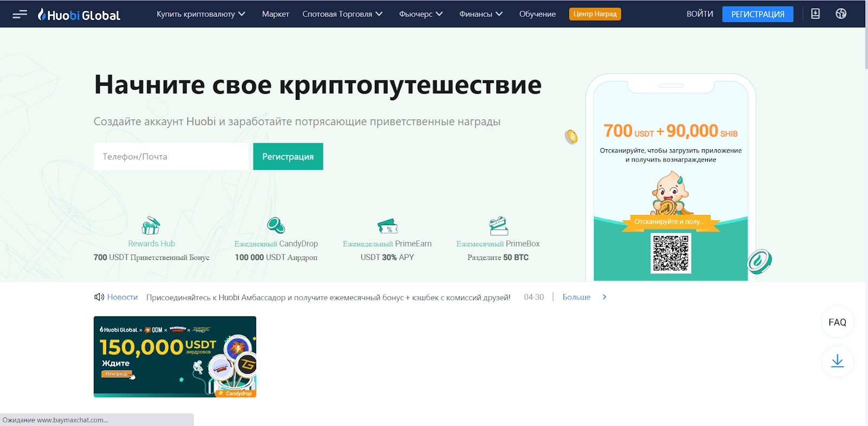
Task: Open the 150,000 USDT Candydrop banner
Action: pos(175,357)
